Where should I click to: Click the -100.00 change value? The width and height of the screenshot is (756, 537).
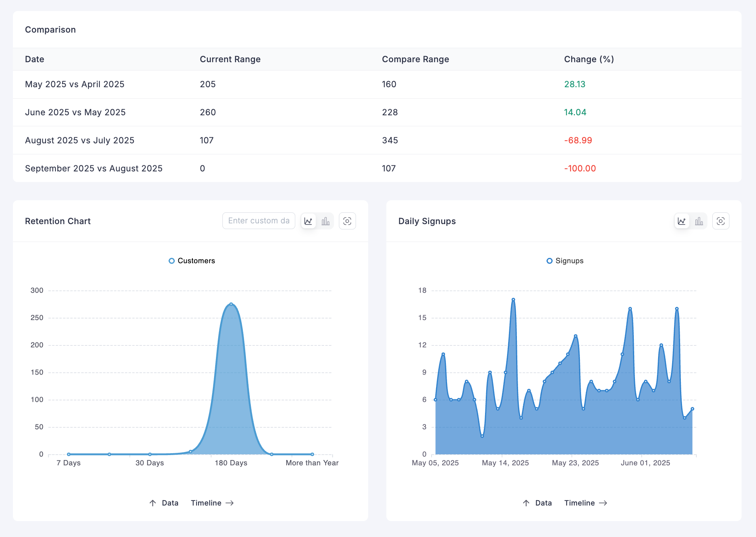580,168
